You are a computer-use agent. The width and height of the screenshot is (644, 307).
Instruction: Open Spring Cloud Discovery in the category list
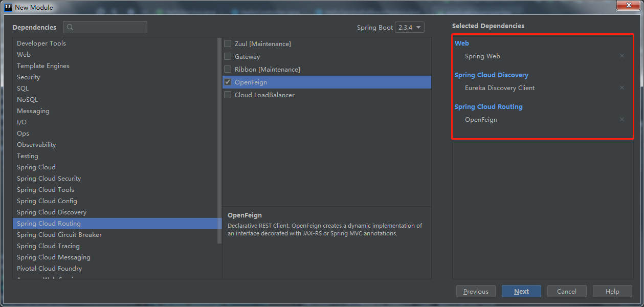pyautogui.click(x=117, y=212)
